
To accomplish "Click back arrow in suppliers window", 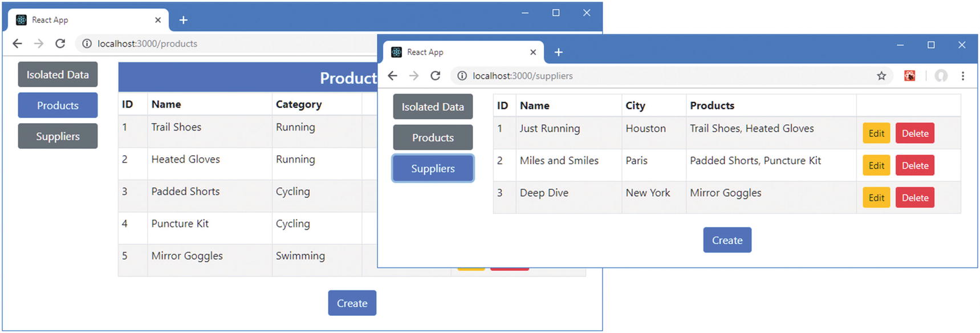I will point(392,76).
